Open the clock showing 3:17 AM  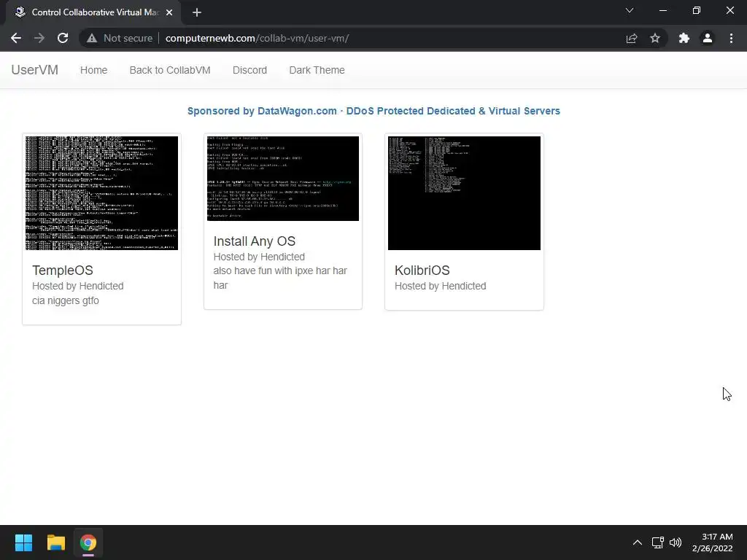coord(713,542)
